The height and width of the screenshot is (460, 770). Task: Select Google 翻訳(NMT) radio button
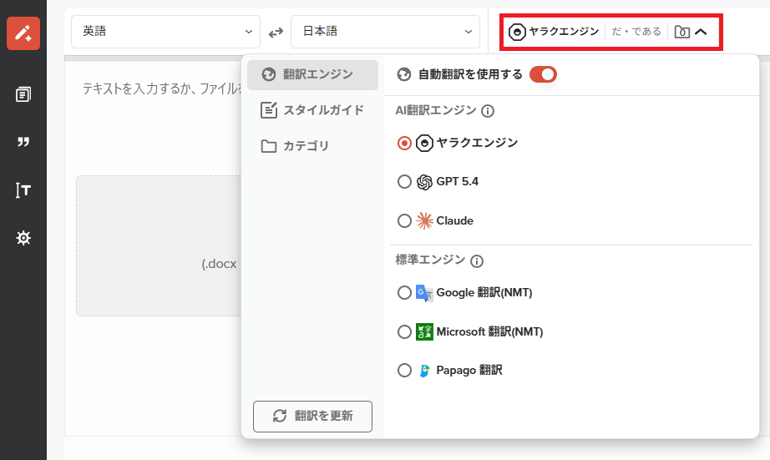click(x=404, y=293)
